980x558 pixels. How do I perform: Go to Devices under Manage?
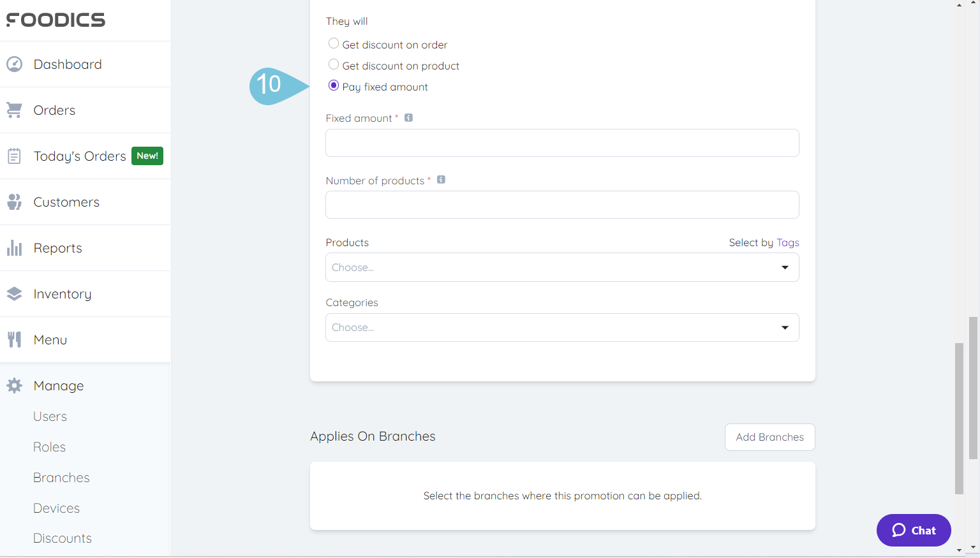click(x=56, y=508)
